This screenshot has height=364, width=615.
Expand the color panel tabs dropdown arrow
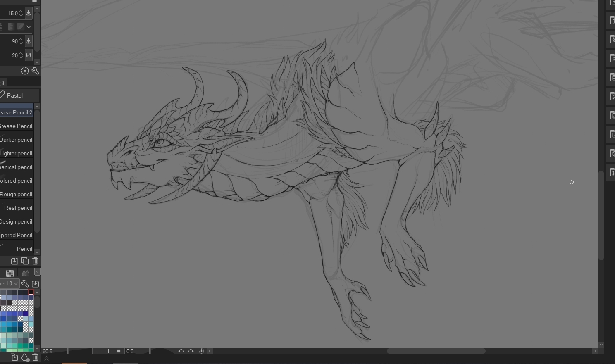click(37, 272)
